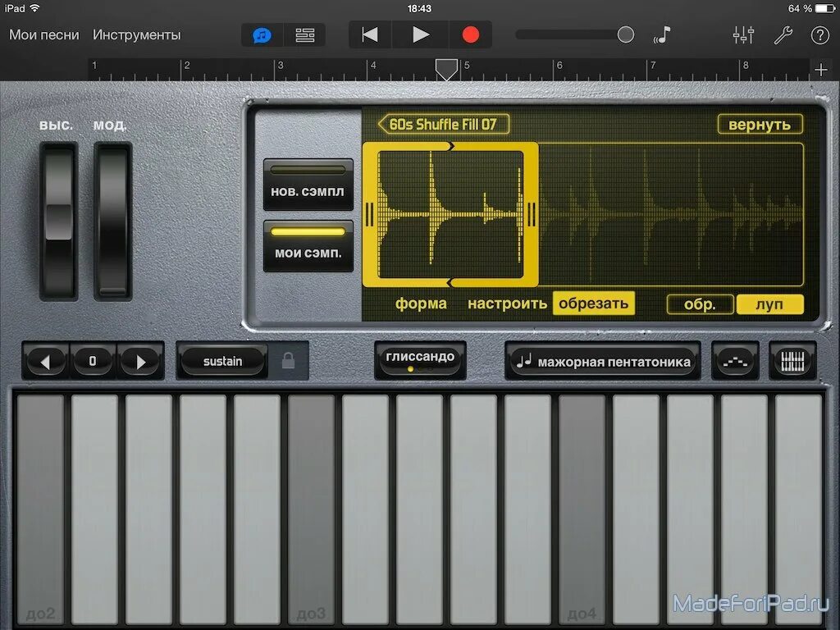The height and width of the screenshot is (630, 840).
Task: Switch to track view via tracks icon
Action: pyautogui.click(x=305, y=34)
